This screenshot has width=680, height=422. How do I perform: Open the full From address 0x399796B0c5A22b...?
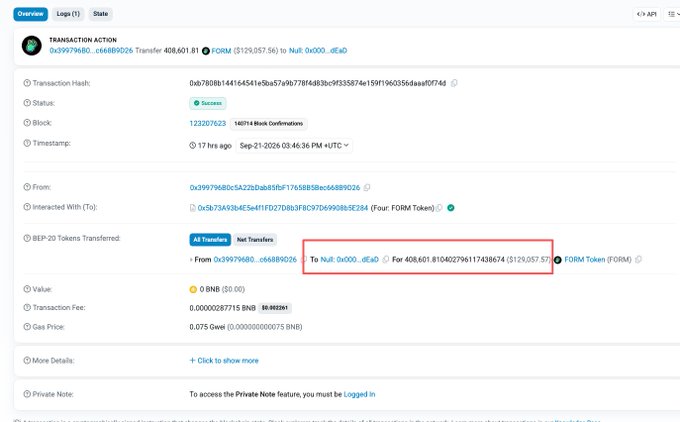(275, 188)
